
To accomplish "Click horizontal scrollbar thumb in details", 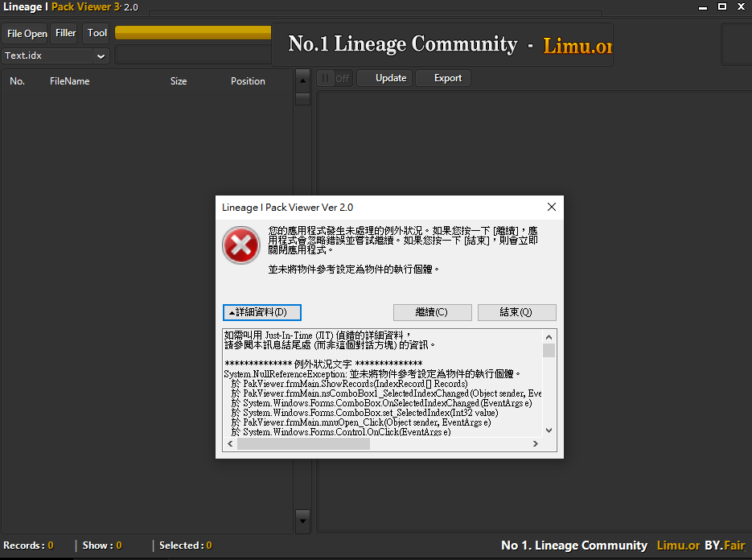I will [303, 444].
